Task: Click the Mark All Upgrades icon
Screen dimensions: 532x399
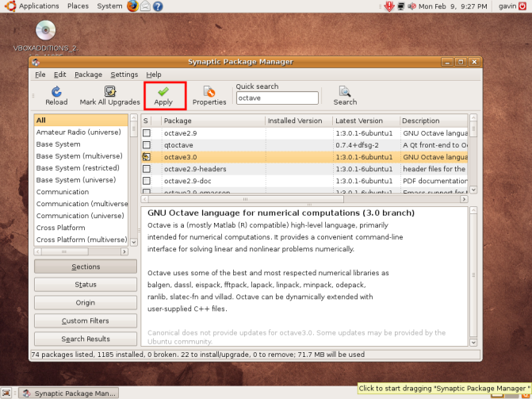Action: click(109, 95)
